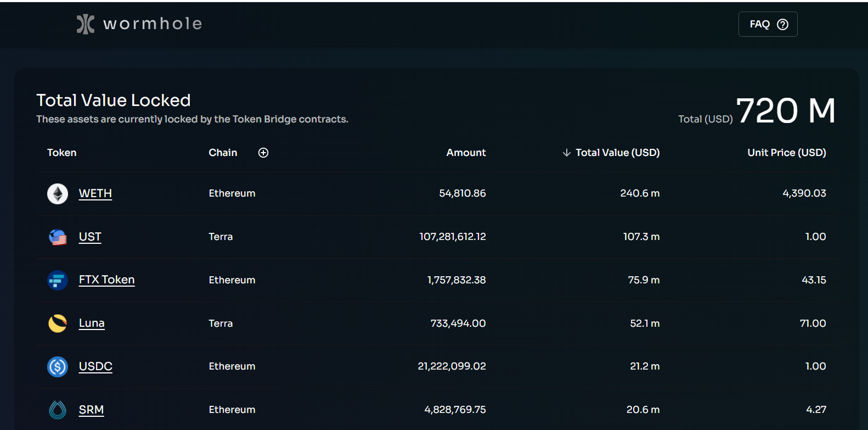Select the amount 21,222,099.02
Viewport: 868px width, 430px height.
[452, 366]
